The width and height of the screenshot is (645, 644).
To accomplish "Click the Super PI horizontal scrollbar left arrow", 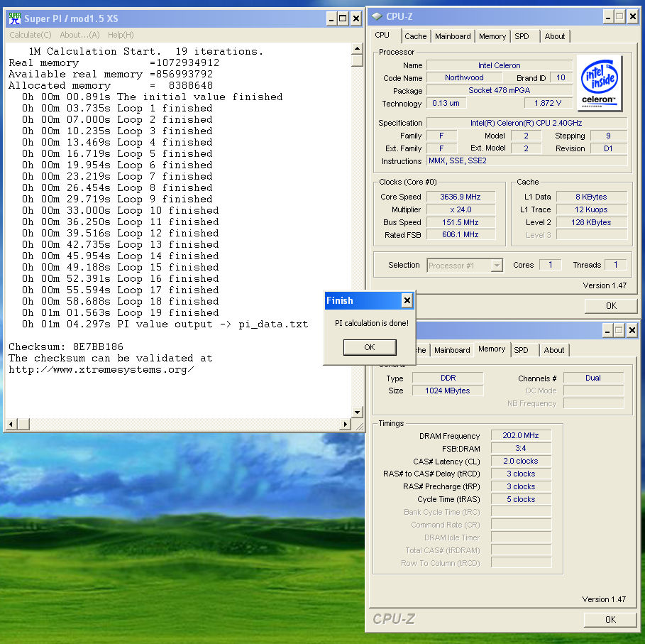I will click(11, 424).
